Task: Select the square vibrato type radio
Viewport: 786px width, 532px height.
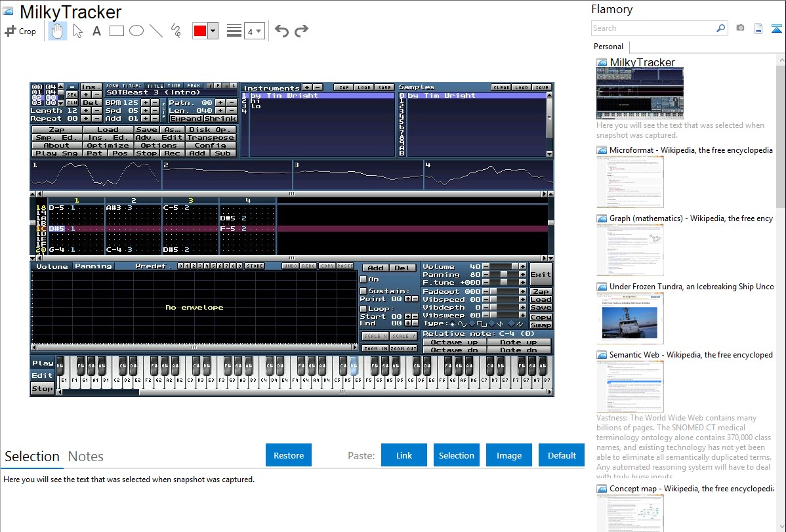Action: (x=472, y=324)
